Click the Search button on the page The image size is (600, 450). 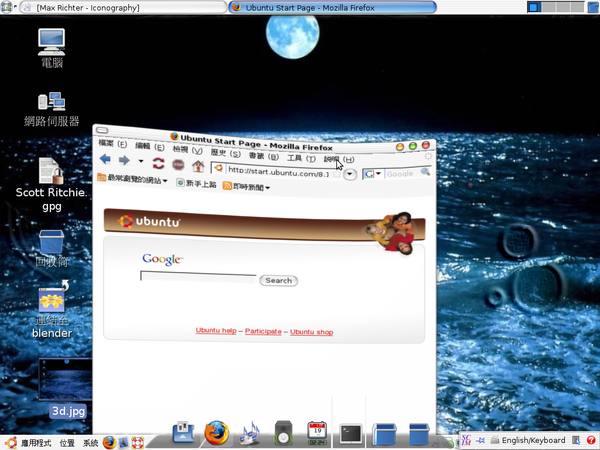[279, 280]
